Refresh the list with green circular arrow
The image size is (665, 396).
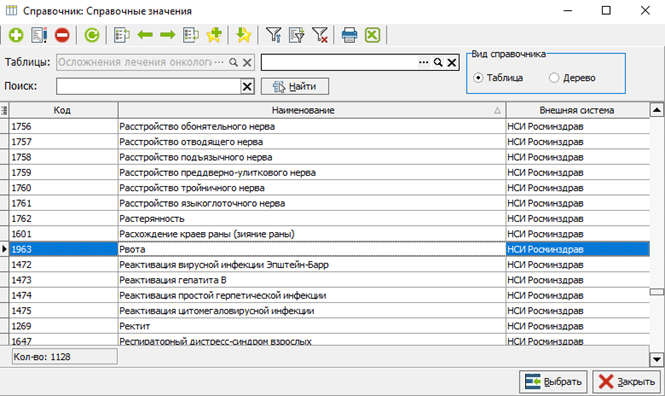[x=92, y=35]
